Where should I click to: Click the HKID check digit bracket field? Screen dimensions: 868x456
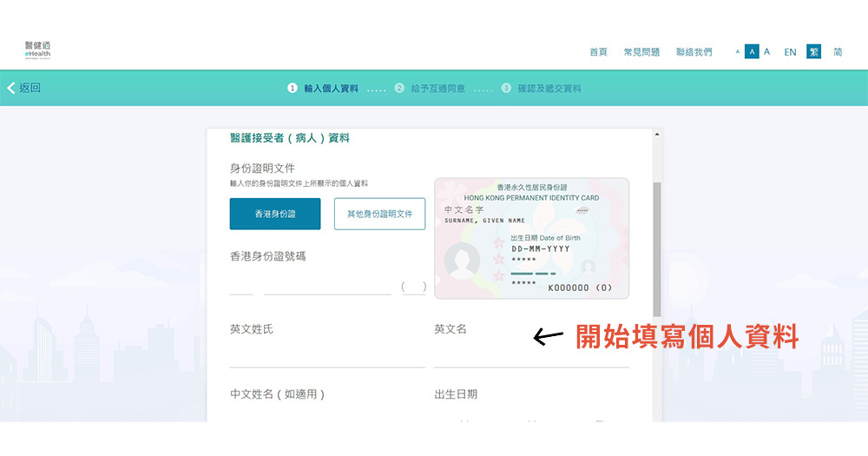(414, 286)
